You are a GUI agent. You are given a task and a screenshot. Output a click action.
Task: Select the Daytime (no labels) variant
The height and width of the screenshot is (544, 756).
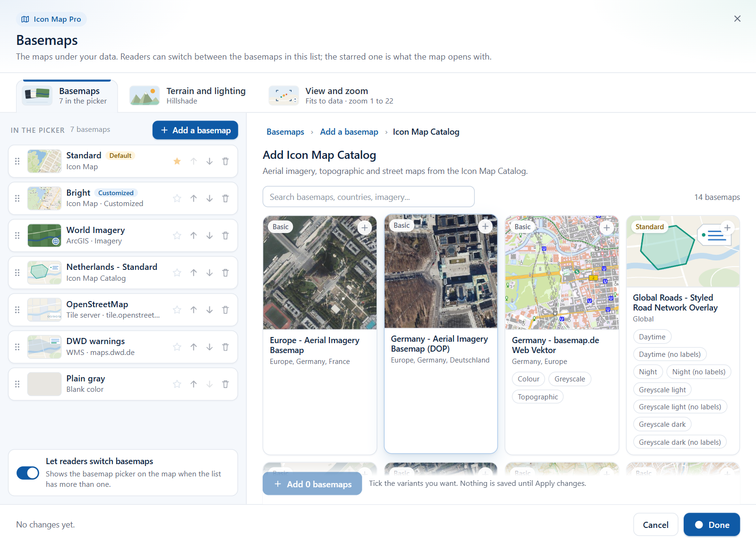(670, 354)
